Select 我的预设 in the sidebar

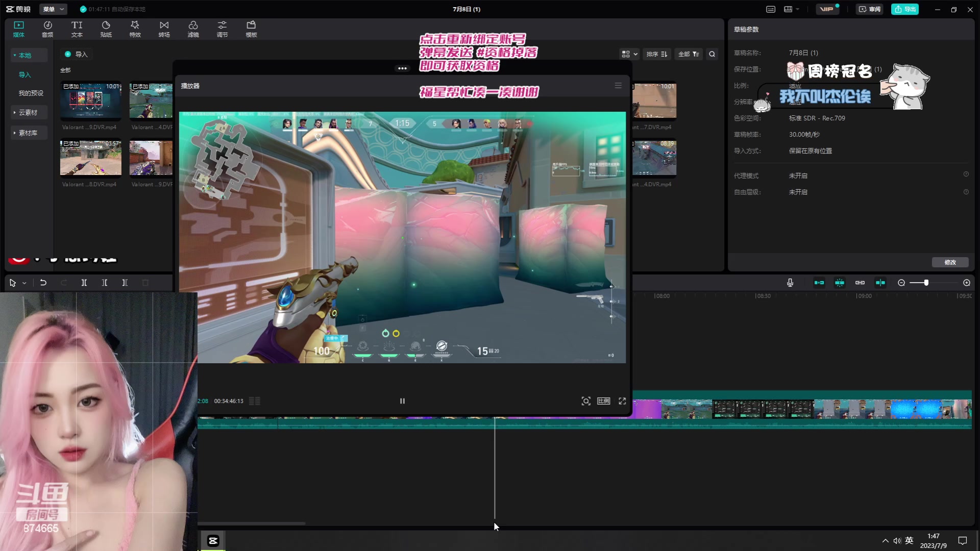pyautogui.click(x=31, y=93)
